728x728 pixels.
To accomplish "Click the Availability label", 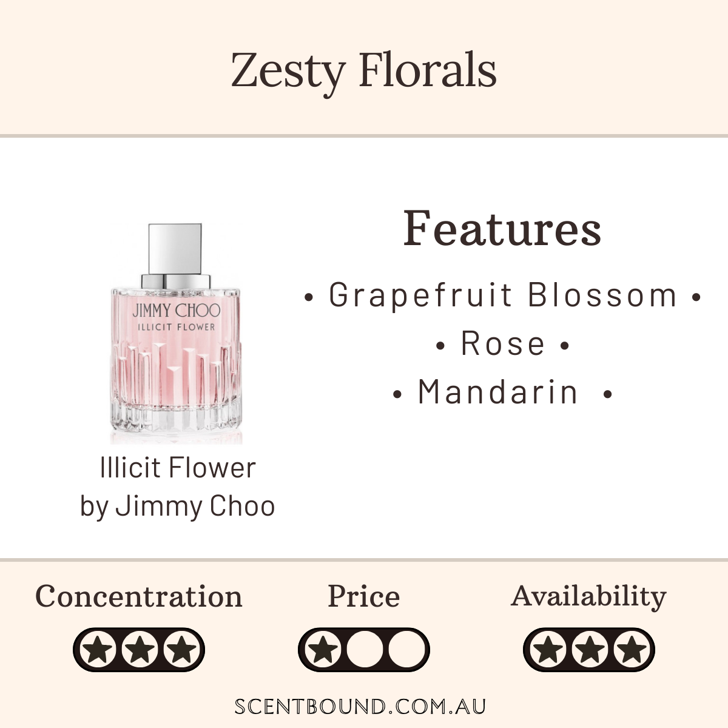I will point(588,596).
